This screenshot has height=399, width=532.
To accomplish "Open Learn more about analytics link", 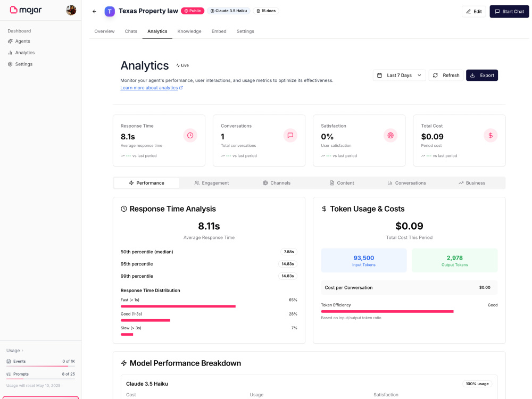I will tap(152, 88).
